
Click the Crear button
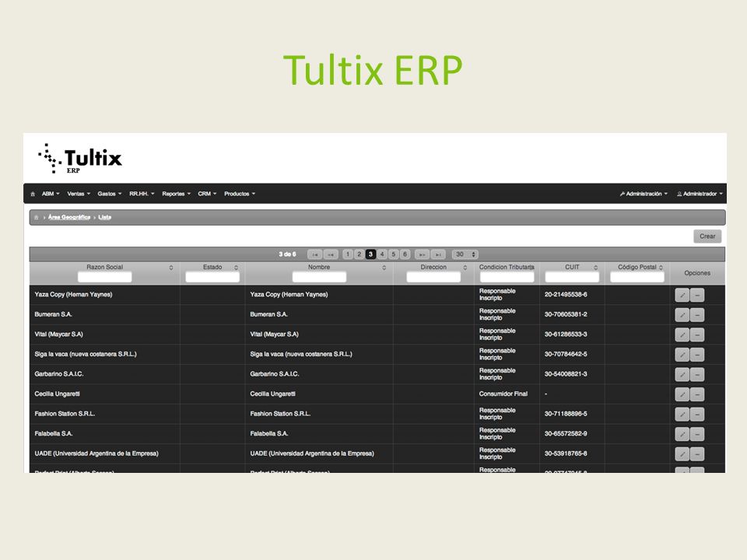tap(707, 236)
